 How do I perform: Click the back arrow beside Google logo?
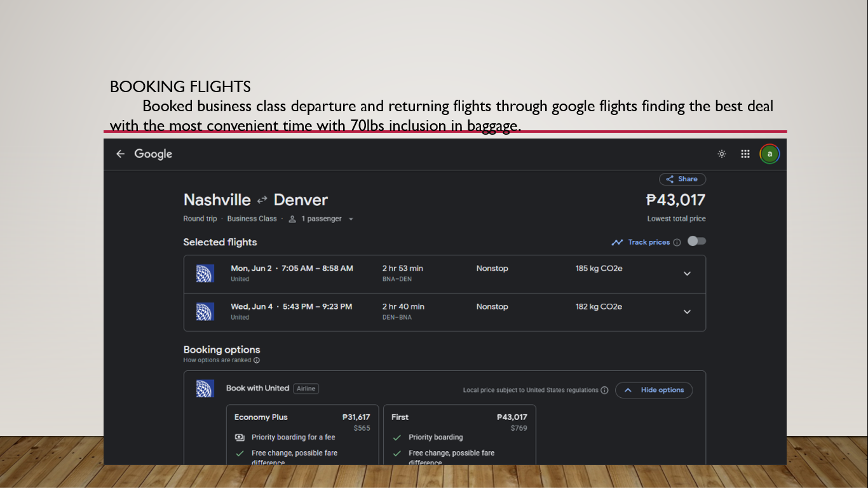[120, 154]
